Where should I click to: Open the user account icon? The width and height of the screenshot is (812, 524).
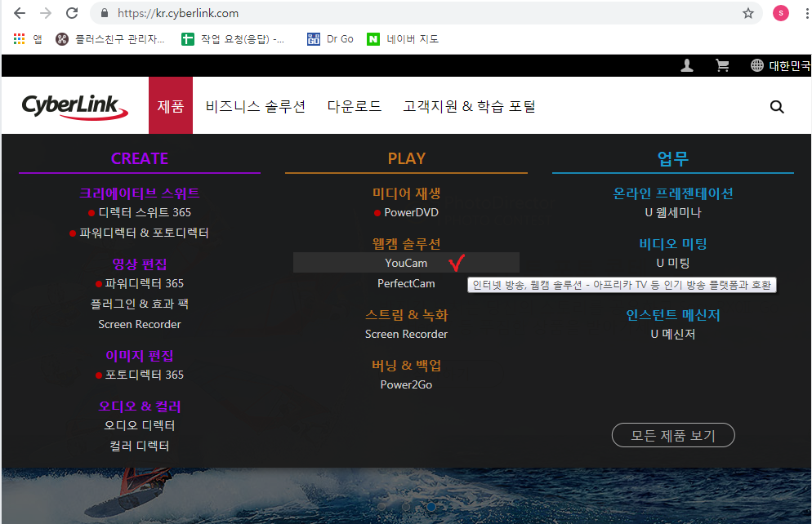[687, 65]
